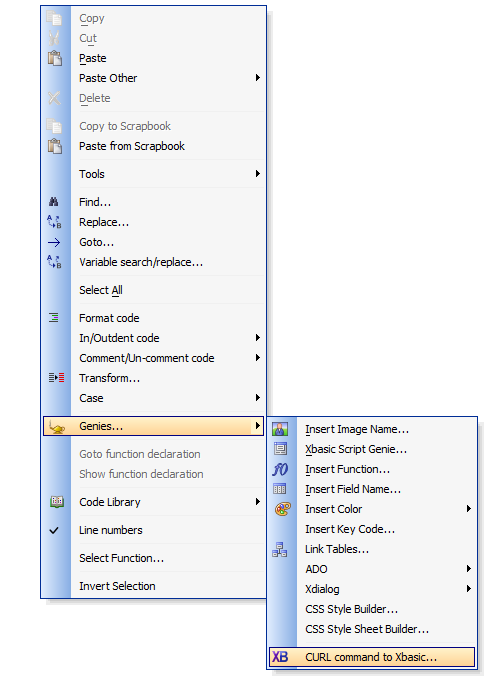This screenshot has height=681, width=490.
Task: Expand the ADO submenu arrow
Action: pos(468,569)
